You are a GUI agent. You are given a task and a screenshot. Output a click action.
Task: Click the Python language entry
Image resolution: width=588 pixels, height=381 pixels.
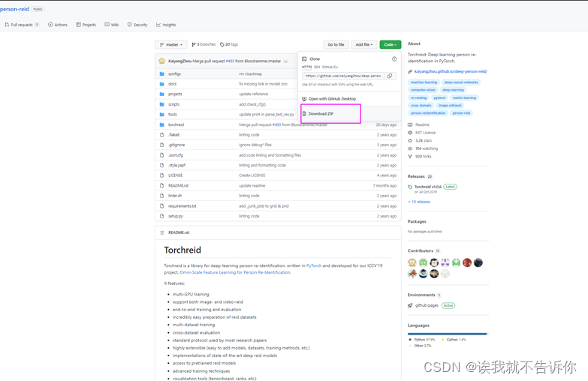point(421,340)
